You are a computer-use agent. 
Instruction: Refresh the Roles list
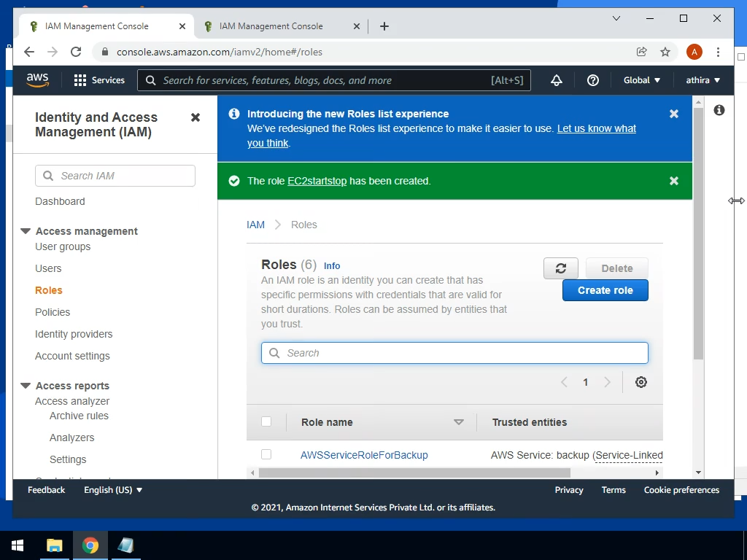(561, 268)
